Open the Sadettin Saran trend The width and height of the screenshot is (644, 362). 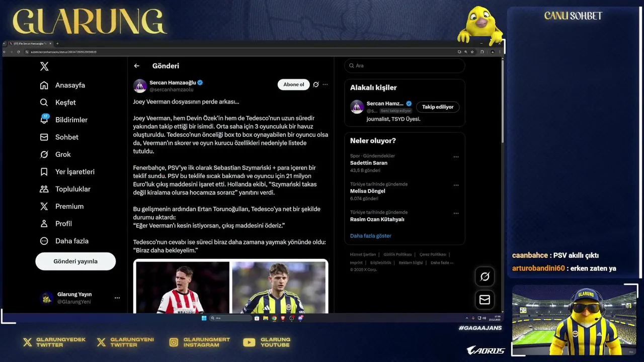pos(369,163)
